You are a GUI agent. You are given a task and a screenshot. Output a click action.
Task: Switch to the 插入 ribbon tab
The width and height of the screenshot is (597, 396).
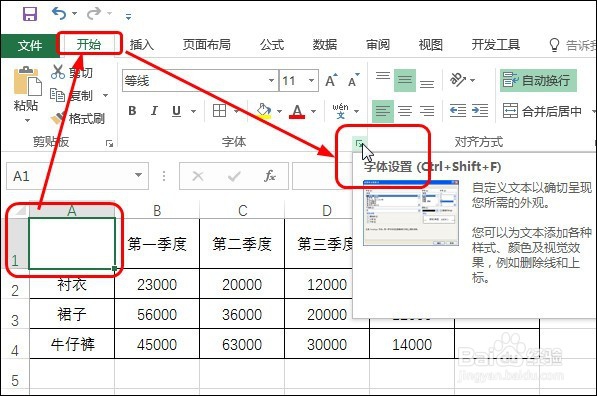click(x=142, y=45)
